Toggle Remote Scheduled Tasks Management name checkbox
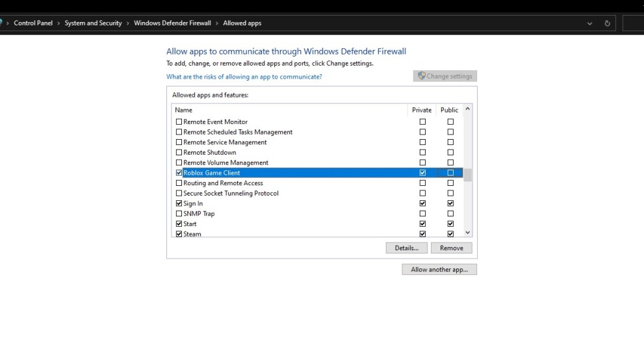Screen dimensions: 644x362 click(x=179, y=132)
